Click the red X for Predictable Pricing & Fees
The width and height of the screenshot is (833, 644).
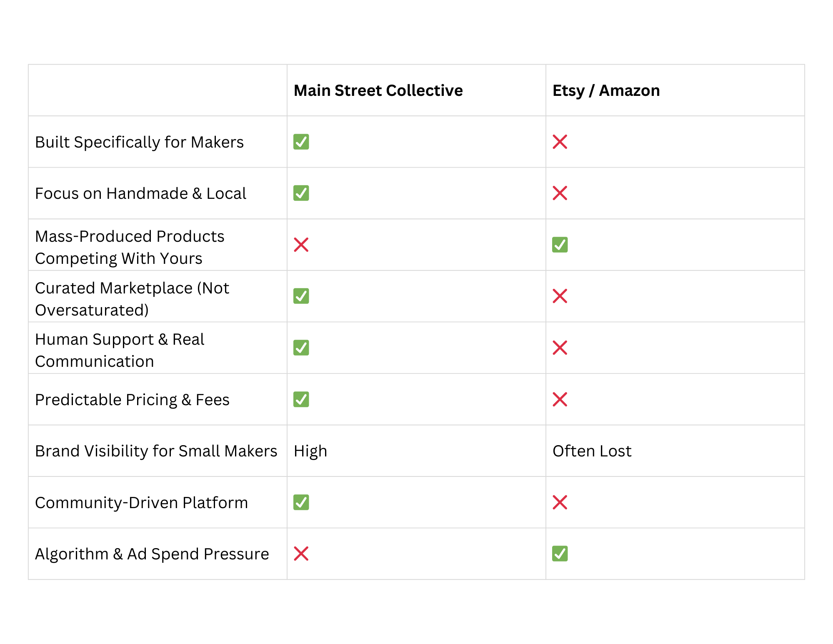point(560,399)
